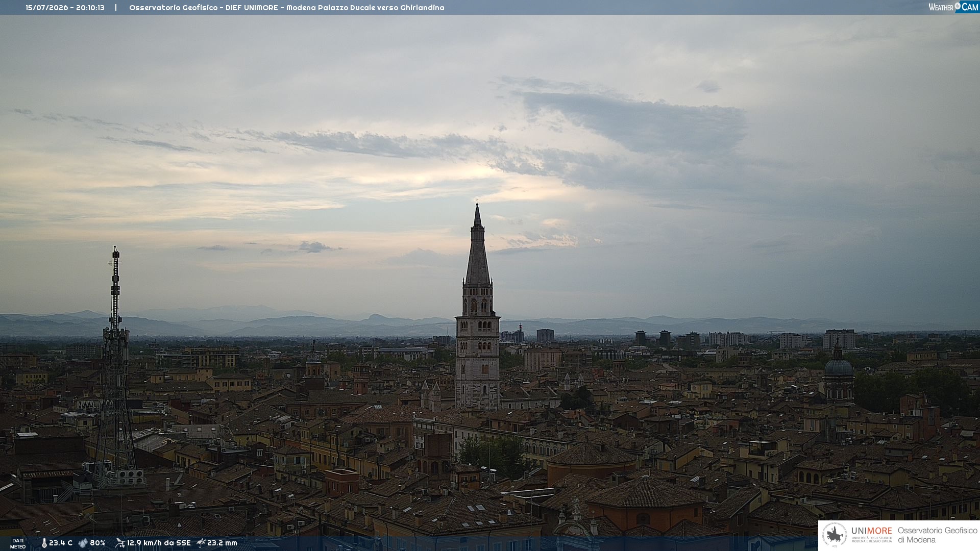Click the '23.2 mm' rainfall value
The image size is (980, 551).
(x=222, y=543)
